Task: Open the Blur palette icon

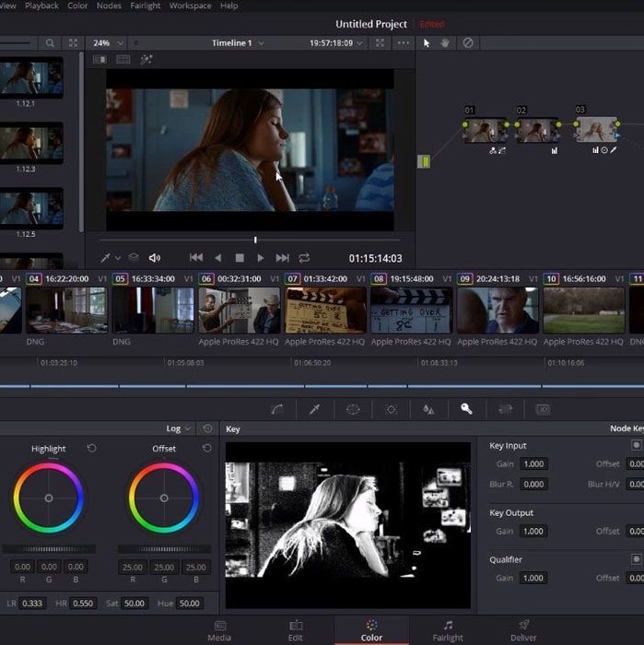Action: pos(428,409)
